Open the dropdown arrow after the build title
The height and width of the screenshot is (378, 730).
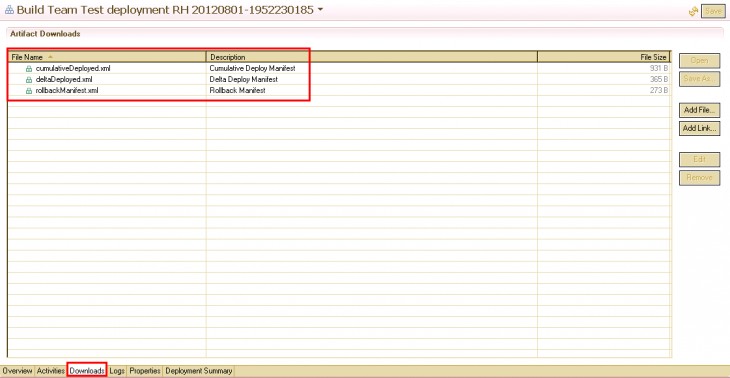tap(320, 10)
